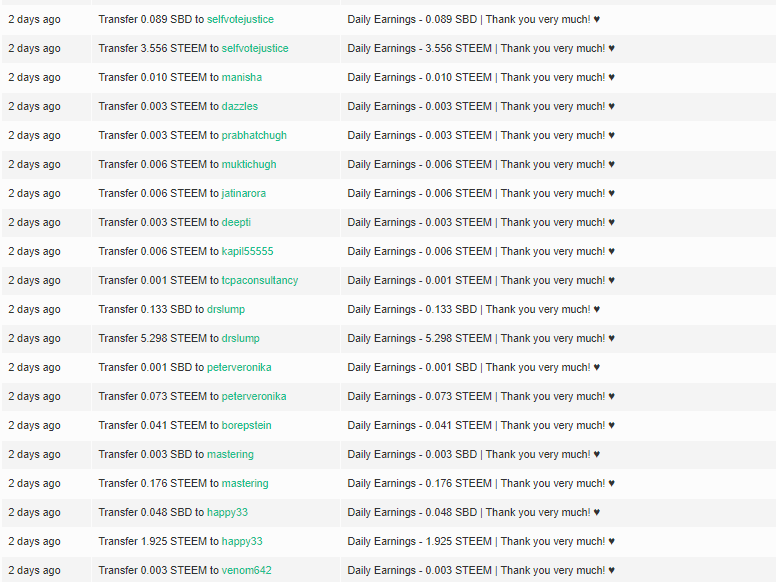Open happy33 link in 0.048 SBD transfer
This screenshot has height=582, width=776.
(x=227, y=512)
